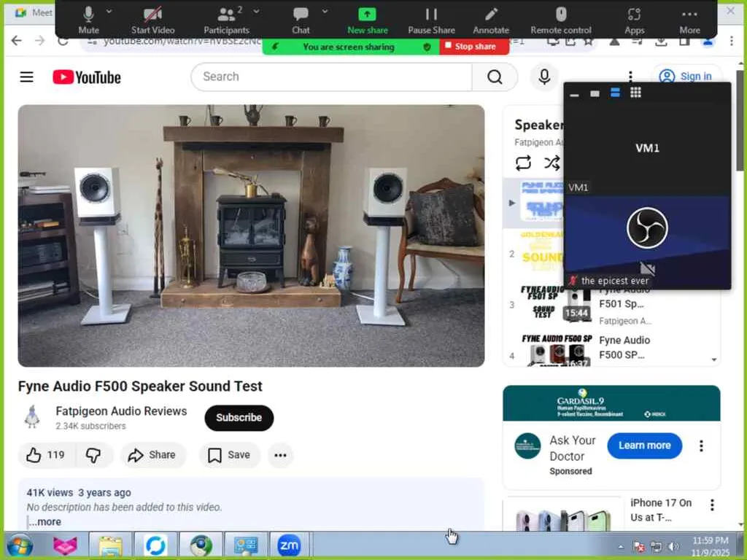The image size is (747, 560).
Task: Subscribe to Fatpigeon Audio Reviews
Action: (x=239, y=418)
